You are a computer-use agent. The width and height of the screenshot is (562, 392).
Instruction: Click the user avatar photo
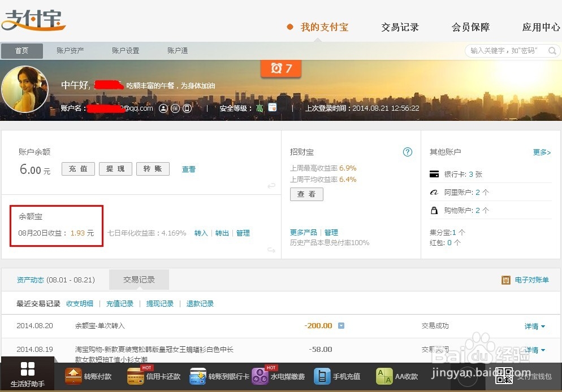click(25, 89)
